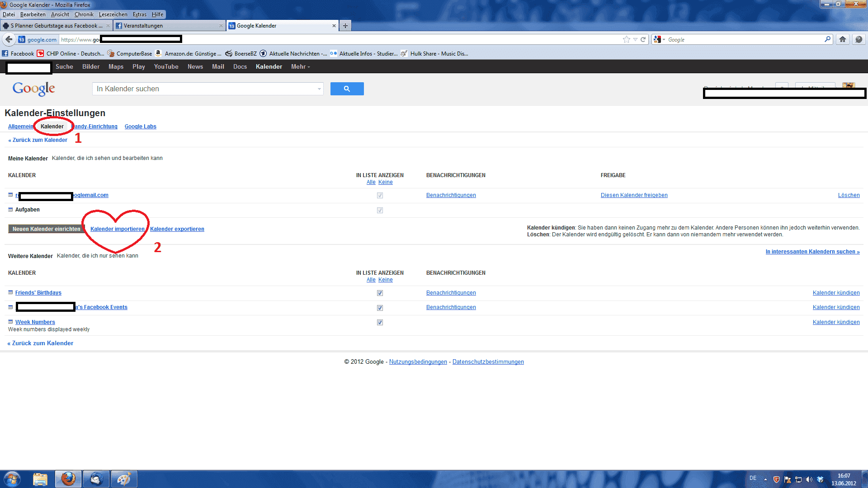Open Windows Explorer from the taskbar

coord(40,479)
